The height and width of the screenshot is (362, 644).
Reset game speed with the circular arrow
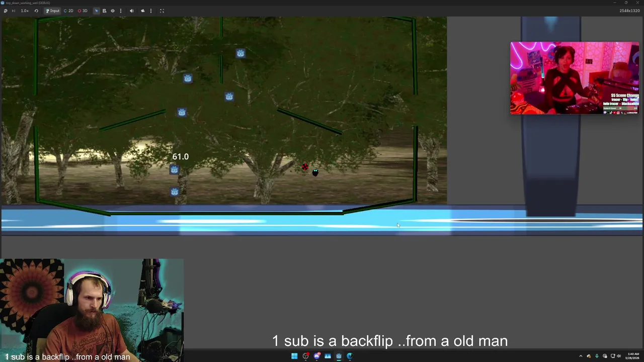point(36,11)
